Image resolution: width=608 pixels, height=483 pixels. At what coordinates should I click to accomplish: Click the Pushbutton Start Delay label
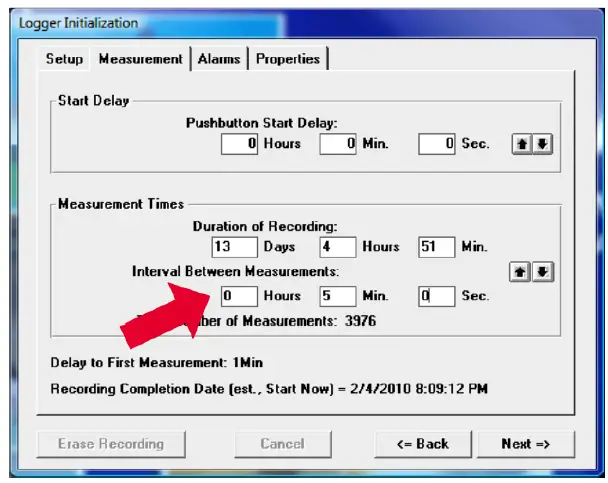pyautogui.click(x=262, y=123)
